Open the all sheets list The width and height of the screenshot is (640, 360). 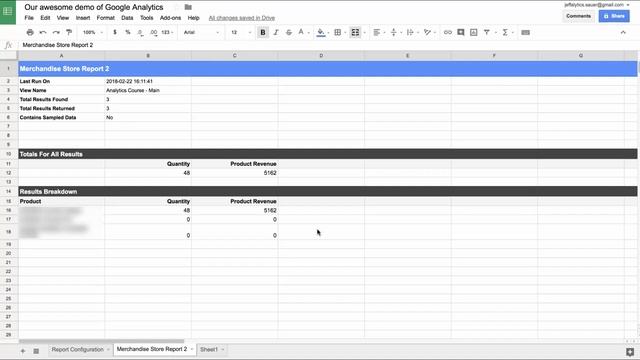(x=36, y=351)
